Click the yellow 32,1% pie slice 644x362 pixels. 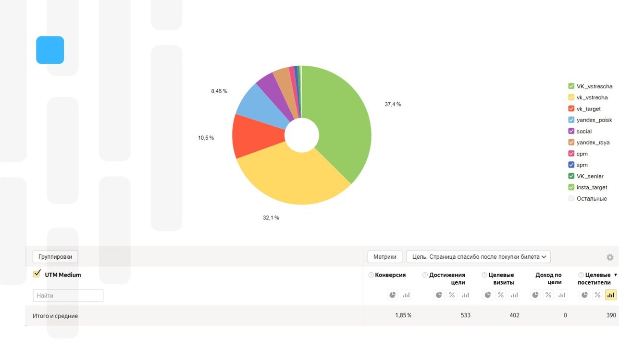click(293, 178)
